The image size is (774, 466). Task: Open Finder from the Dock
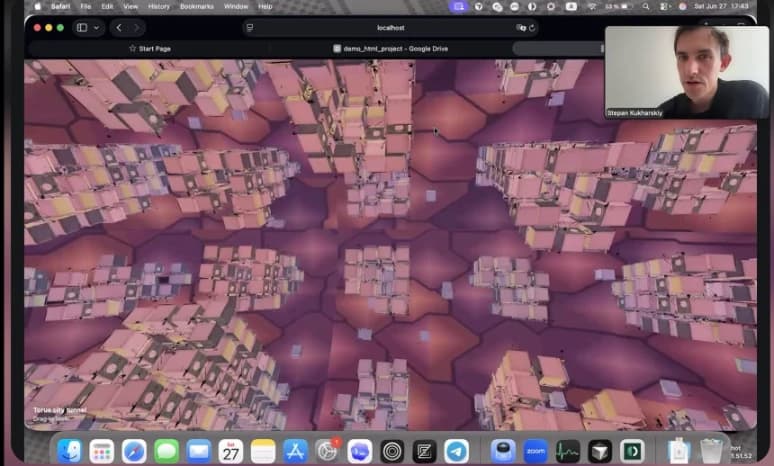pos(69,451)
